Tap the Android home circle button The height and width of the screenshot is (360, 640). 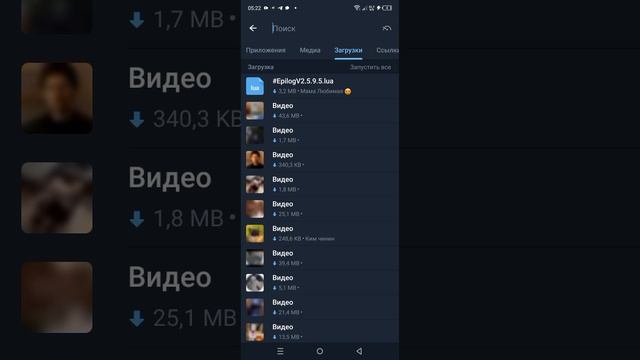(320, 351)
